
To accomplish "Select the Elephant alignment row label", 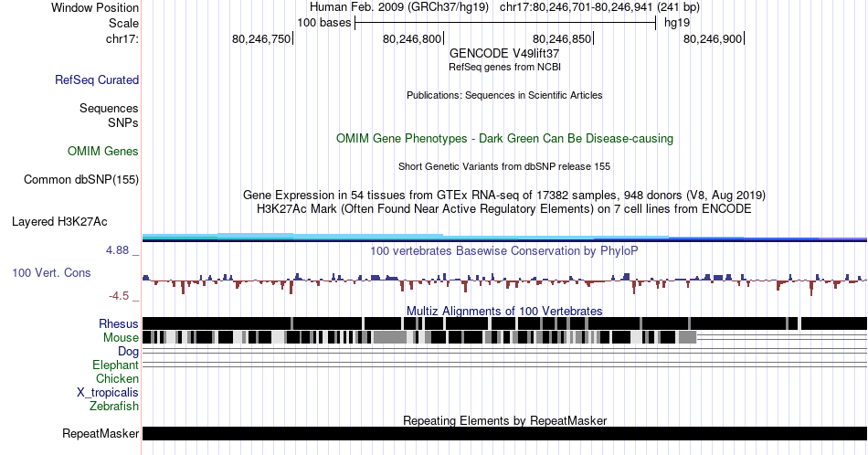I will click(x=116, y=365).
